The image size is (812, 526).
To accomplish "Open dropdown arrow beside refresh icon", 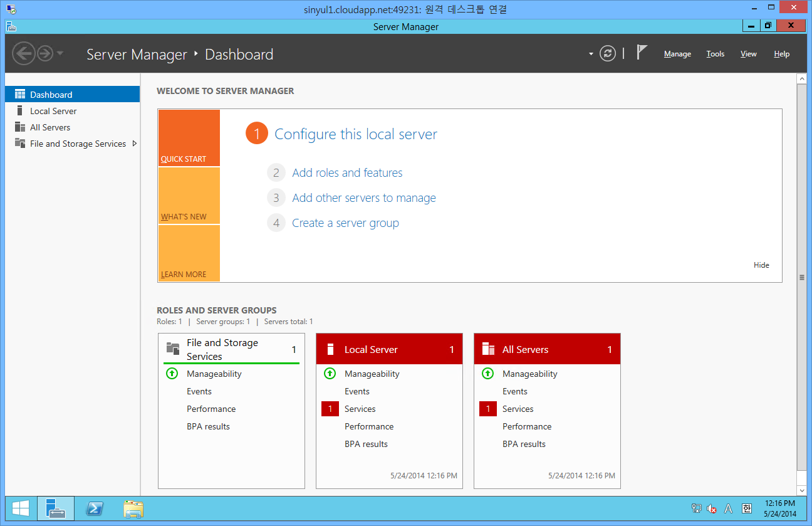I will (x=591, y=55).
